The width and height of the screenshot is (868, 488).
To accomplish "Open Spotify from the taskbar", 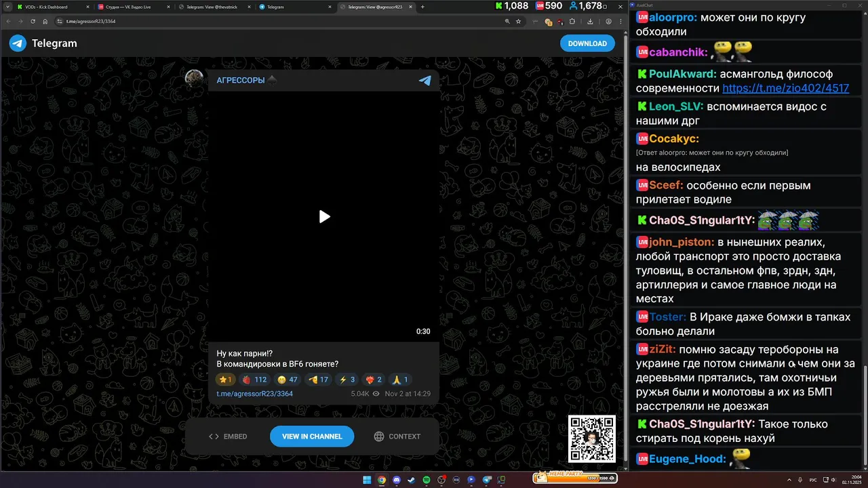I will 427,480.
